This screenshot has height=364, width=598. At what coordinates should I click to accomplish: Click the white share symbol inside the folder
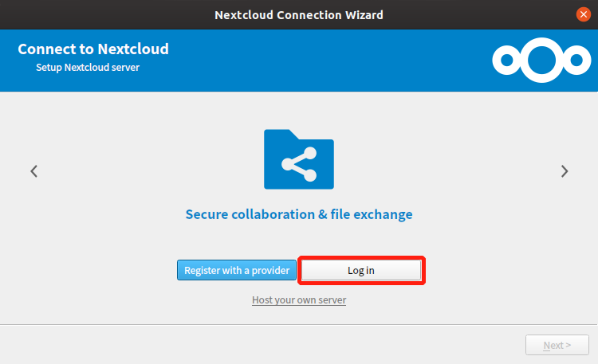299,164
